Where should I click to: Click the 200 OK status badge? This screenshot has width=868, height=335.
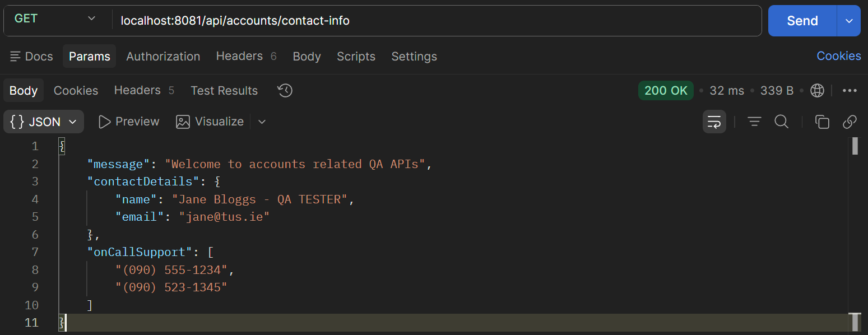[x=666, y=91]
